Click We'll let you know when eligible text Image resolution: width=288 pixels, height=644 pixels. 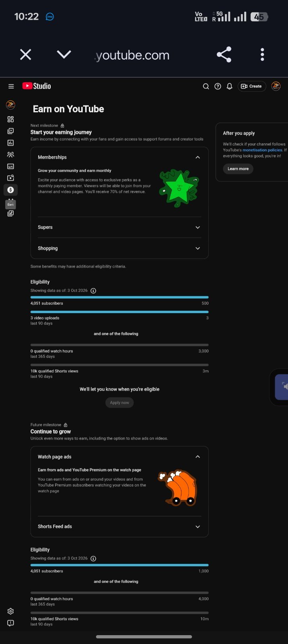click(119, 389)
